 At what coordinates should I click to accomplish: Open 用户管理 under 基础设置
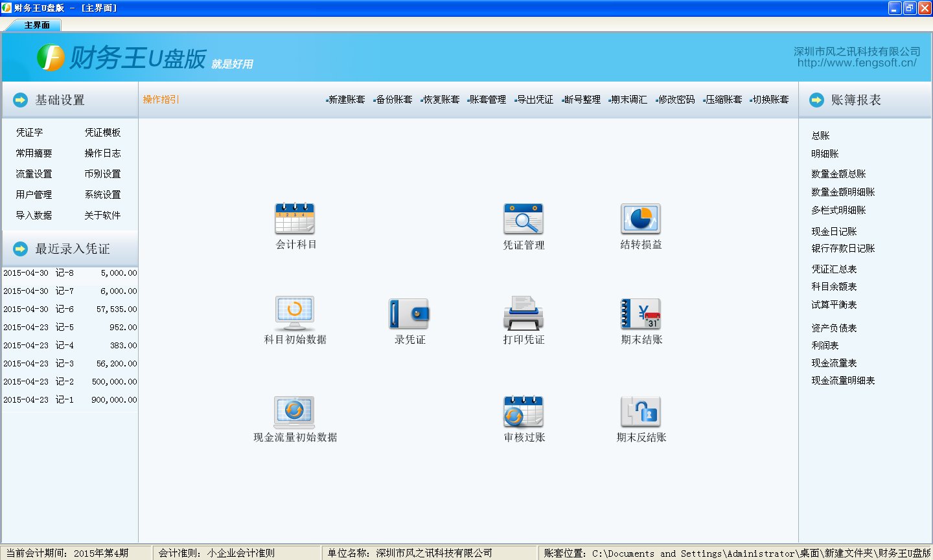pyautogui.click(x=34, y=195)
